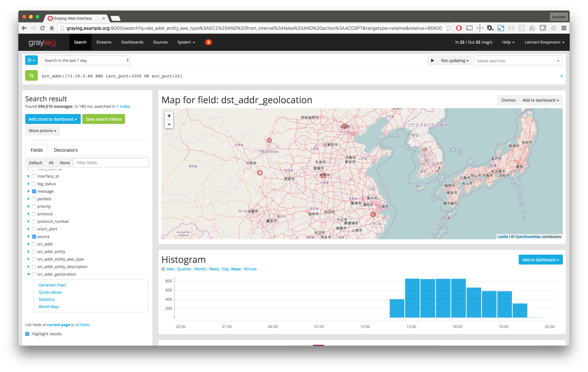This screenshot has width=588, height=372.
Task: Click the browser back arrow
Action: 24,28
